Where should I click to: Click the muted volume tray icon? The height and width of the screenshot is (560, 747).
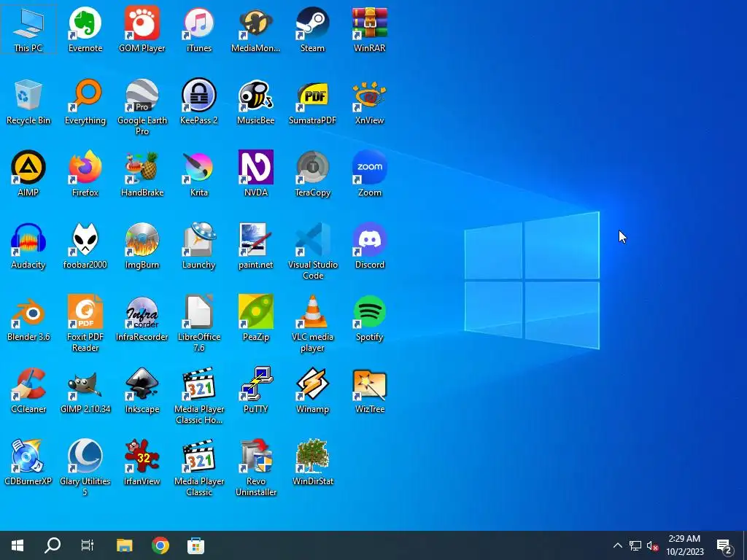653,545
